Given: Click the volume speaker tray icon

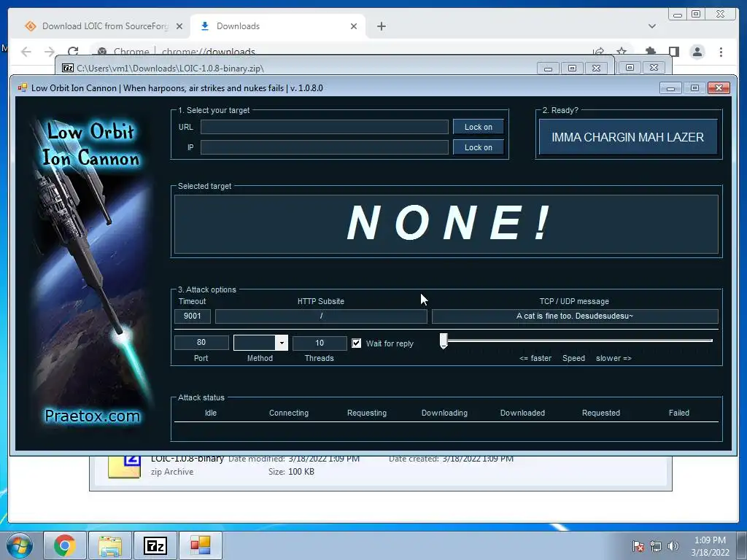Looking at the screenshot, I should pos(673,546).
